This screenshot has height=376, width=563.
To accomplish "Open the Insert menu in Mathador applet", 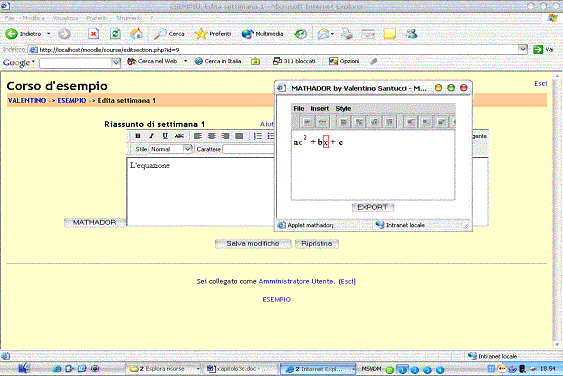I will click(320, 108).
